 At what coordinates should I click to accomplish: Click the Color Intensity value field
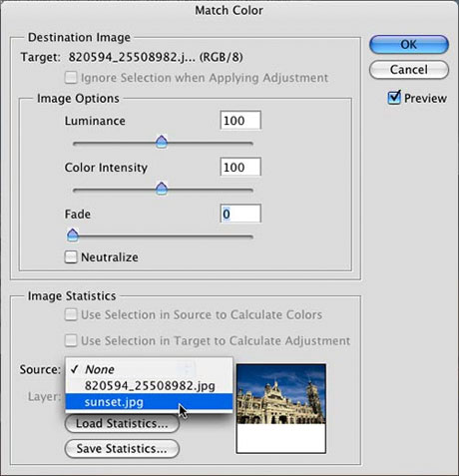(240, 167)
